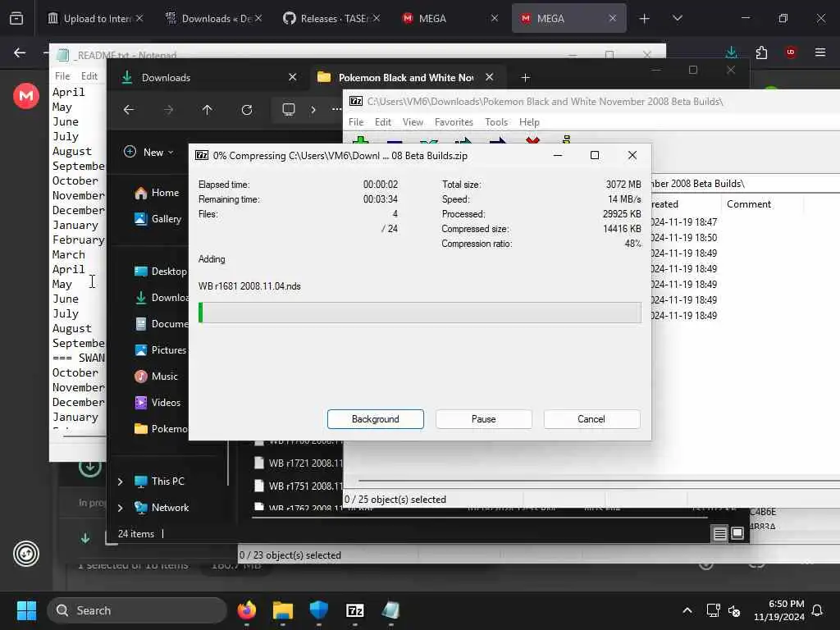Refresh the File Explorer view
Viewport: 840px width, 630px height.
[247, 110]
